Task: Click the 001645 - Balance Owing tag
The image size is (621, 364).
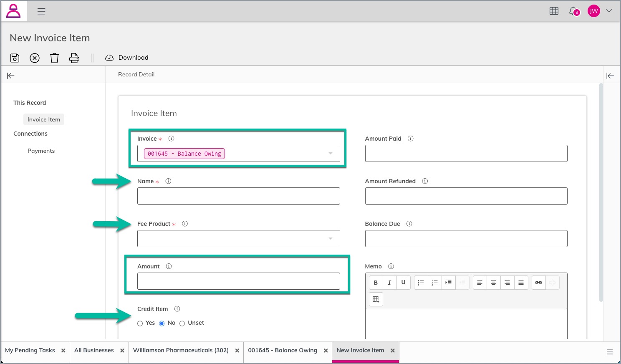Action: click(184, 154)
